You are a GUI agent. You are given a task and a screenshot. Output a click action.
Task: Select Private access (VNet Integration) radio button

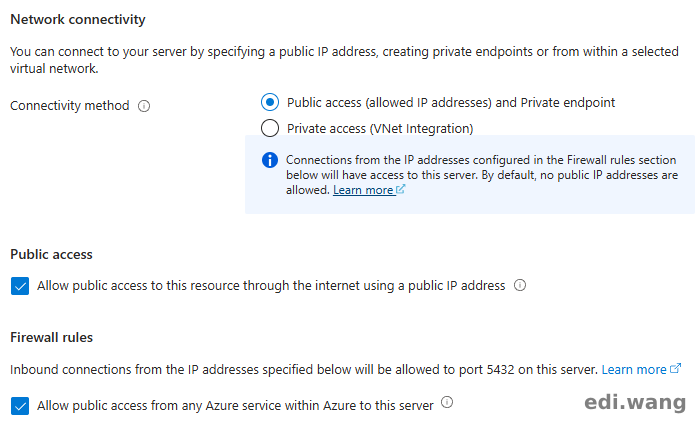click(269, 128)
